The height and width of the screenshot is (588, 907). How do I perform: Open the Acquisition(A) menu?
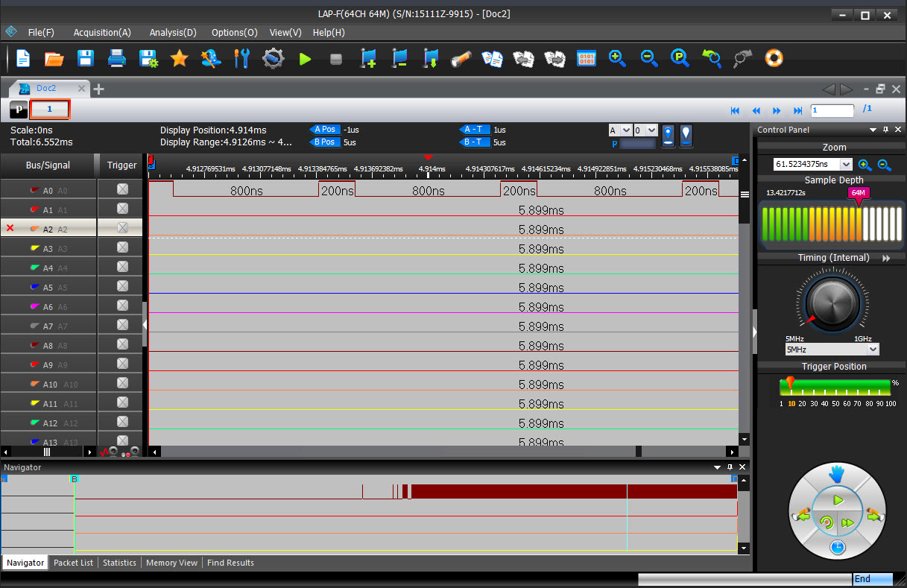[x=102, y=32]
